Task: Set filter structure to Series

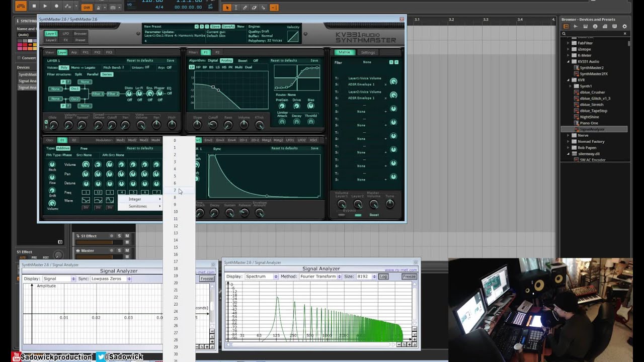Action: [x=107, y=74]
